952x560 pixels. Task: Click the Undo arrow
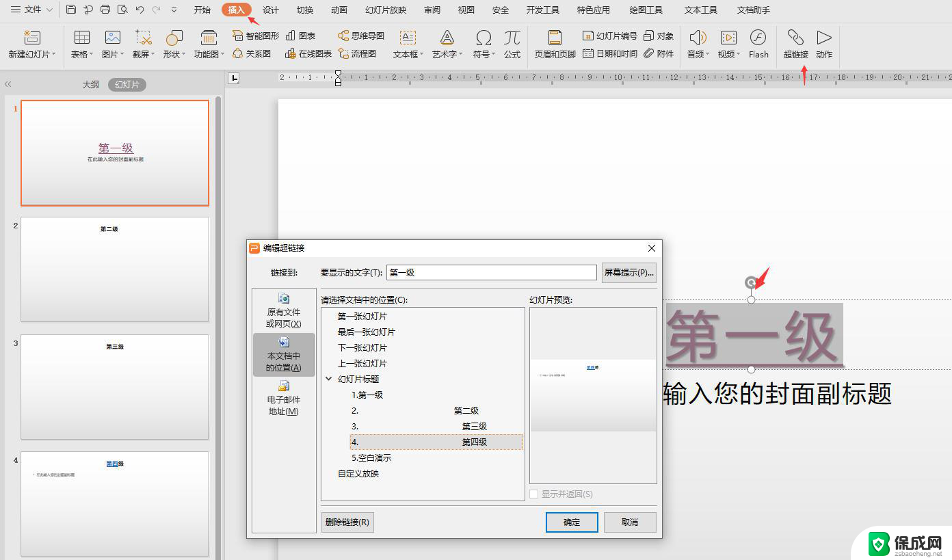click(x=140, y=10)
